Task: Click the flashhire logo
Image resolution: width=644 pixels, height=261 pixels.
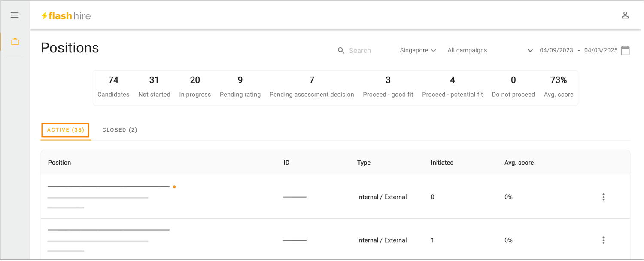Action: tap(66, 16)
